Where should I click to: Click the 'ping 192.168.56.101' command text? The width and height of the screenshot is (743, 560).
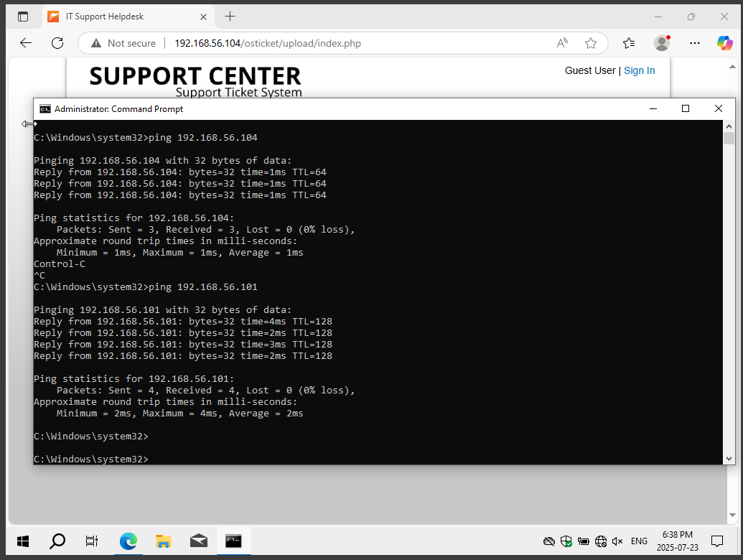(203, 286)
